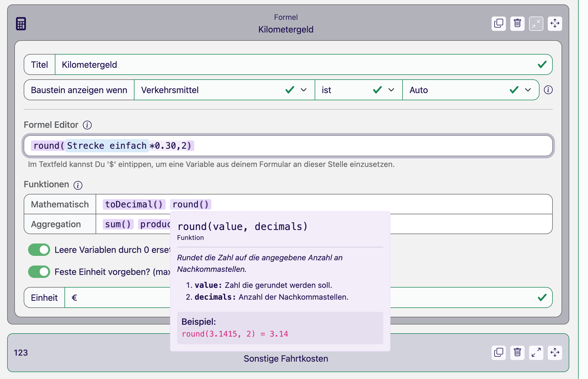Click the round() function chip

190,204
